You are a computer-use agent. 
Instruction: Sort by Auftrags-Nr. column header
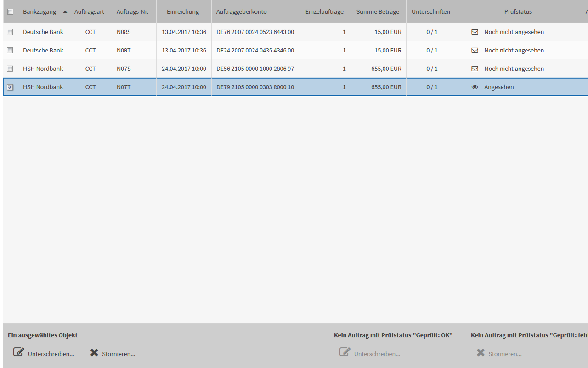133,12
